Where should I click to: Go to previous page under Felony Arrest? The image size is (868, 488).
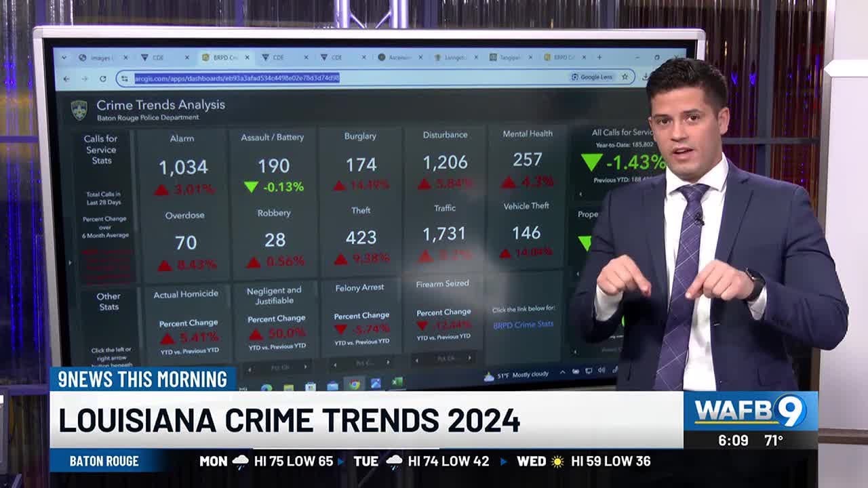(x=335, y=365)
